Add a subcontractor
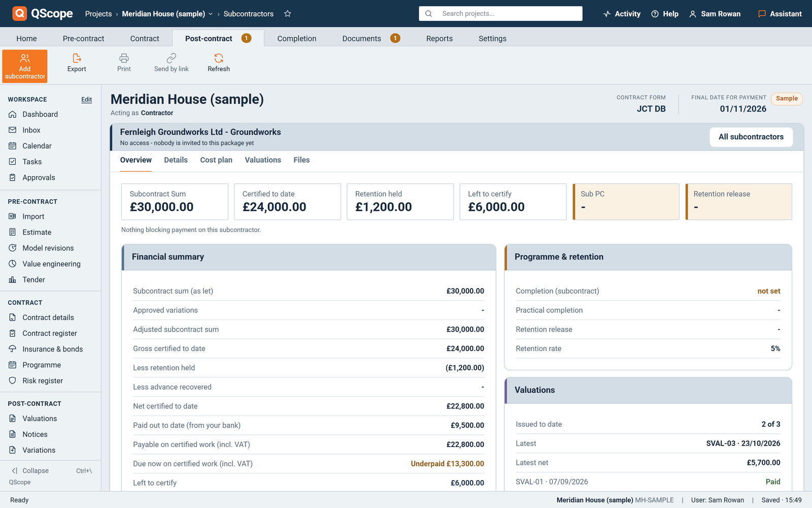 (x=25, y=66)
